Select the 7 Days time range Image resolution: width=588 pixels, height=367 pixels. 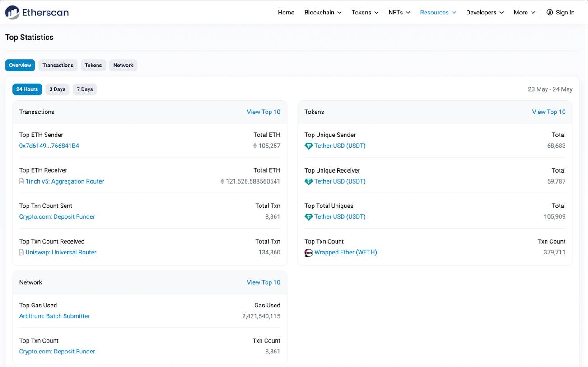[x=85, y=89]
